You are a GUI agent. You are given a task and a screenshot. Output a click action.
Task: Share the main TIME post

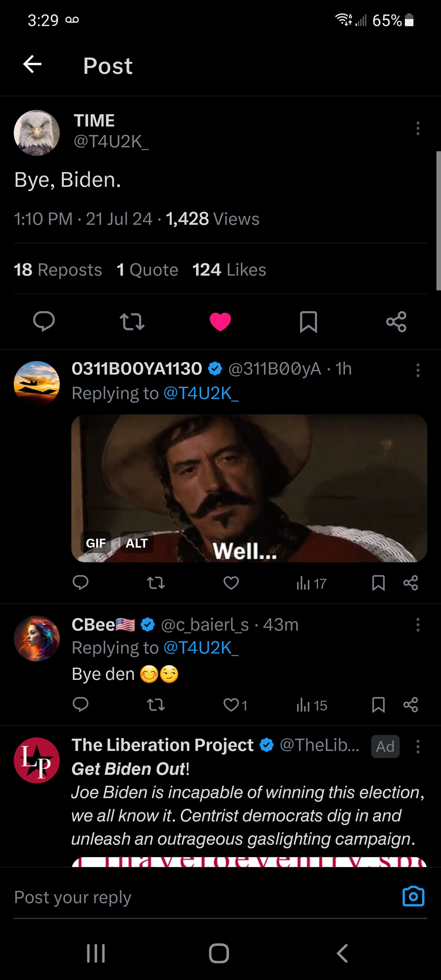(x=396, y=322)
